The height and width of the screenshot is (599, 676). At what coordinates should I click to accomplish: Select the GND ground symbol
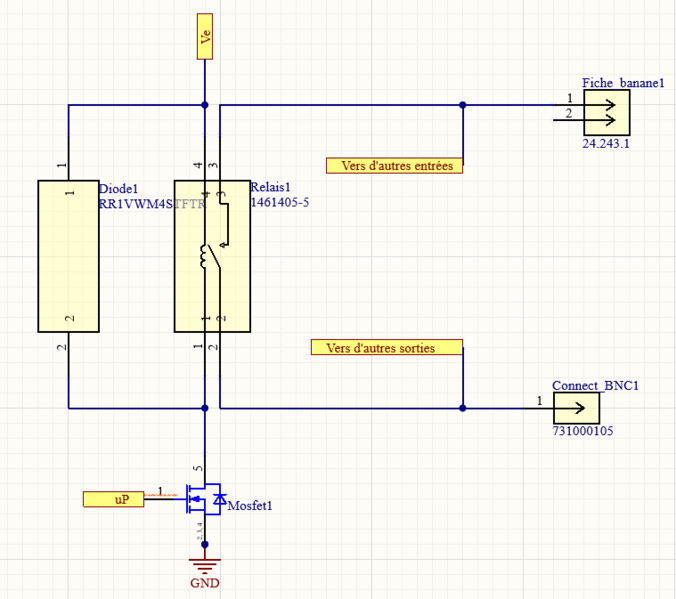[x=205, y=567]
